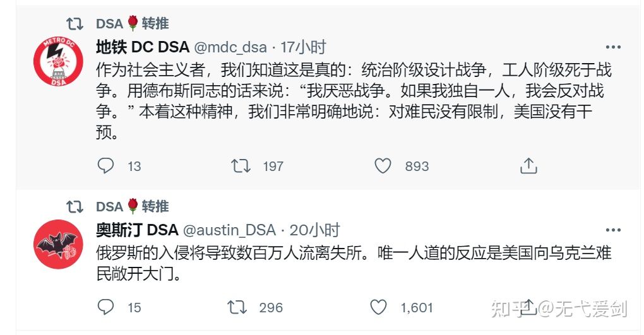The image size is (644, 335).
Task: Retweet the Metro DC DSA tweet
Action: pyautogui.click(x=241, y=166)
